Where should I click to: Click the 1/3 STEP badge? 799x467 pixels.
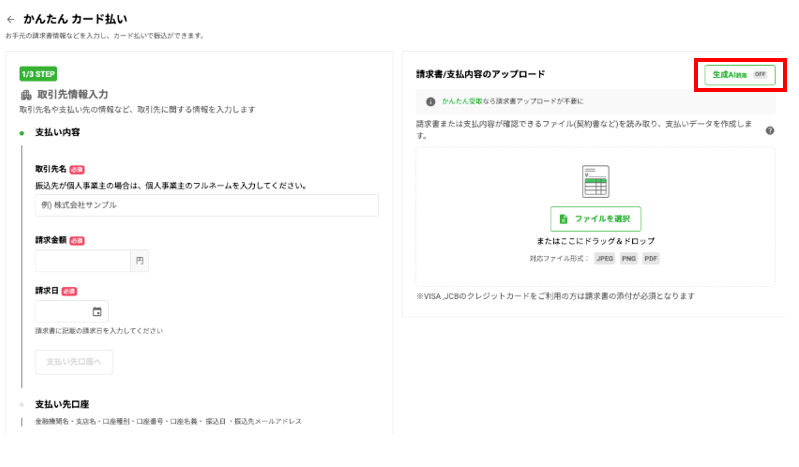38,74
